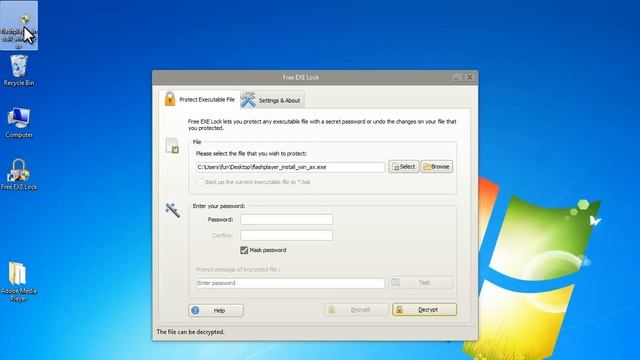The image size is (640, 360).
Task: Click the file document icon beside File group
Action: (172, 146)
